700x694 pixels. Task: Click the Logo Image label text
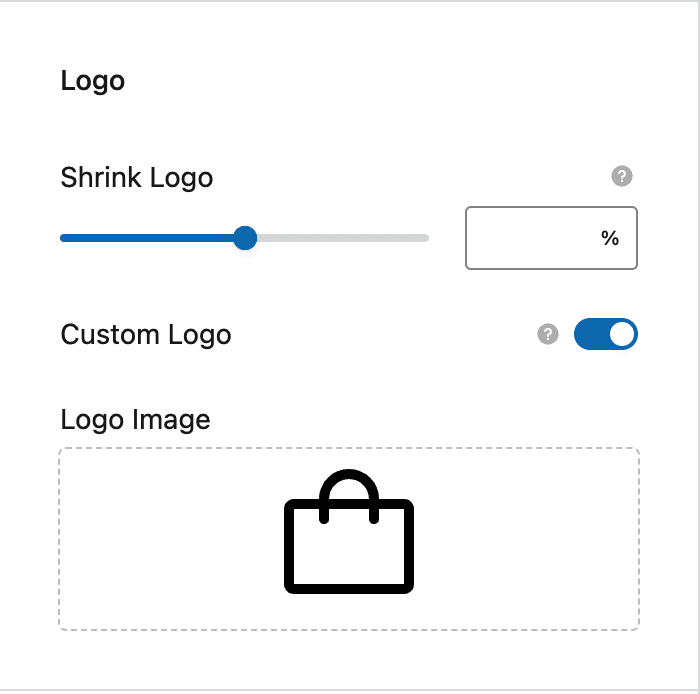tap(135, 420)
